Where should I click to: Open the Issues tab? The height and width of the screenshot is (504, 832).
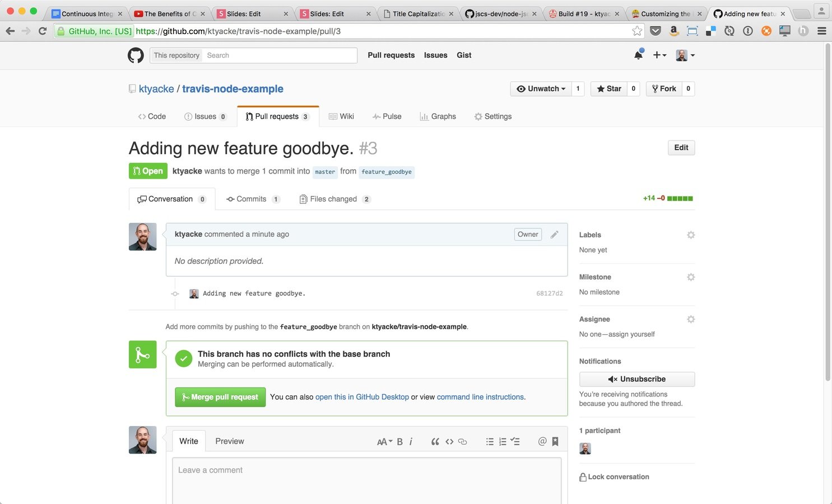(x=205, y=116)
